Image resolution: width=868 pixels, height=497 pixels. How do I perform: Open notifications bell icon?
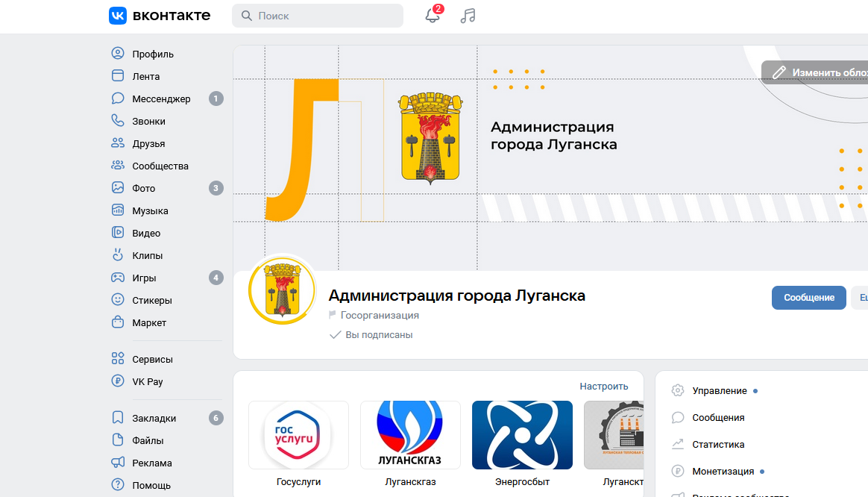pyautogui.click(x=433, y=16)
